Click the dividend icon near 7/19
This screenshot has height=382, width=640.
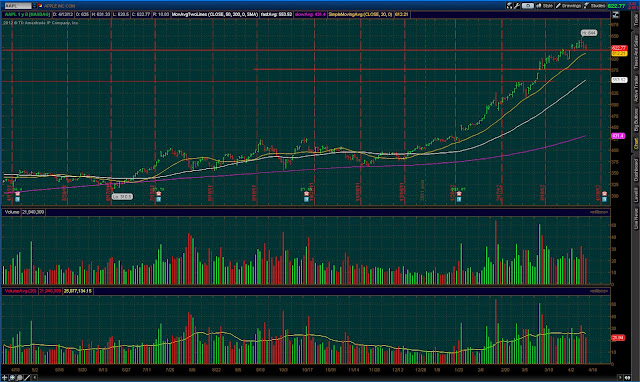tap(158, 199)
